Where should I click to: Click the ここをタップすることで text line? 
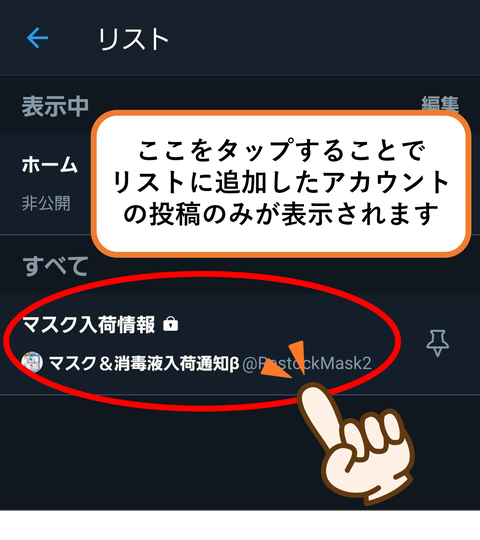tap(281, 150)
